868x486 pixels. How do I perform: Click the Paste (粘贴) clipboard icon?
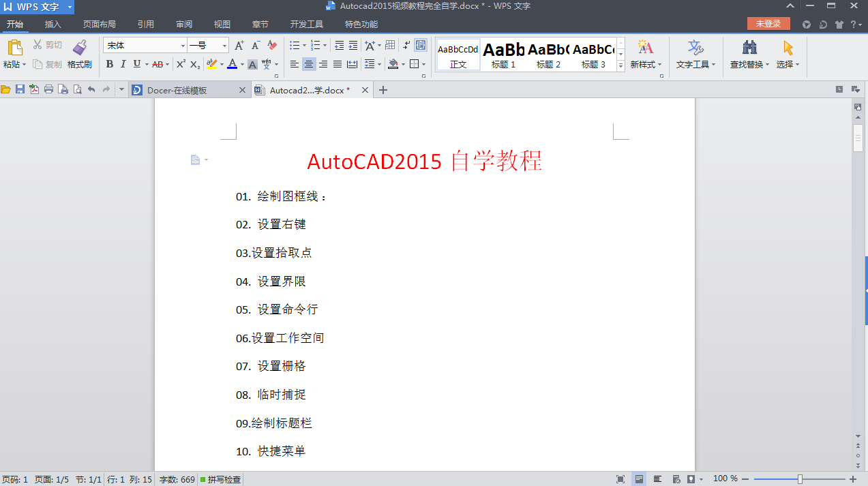tap(14, 48)
